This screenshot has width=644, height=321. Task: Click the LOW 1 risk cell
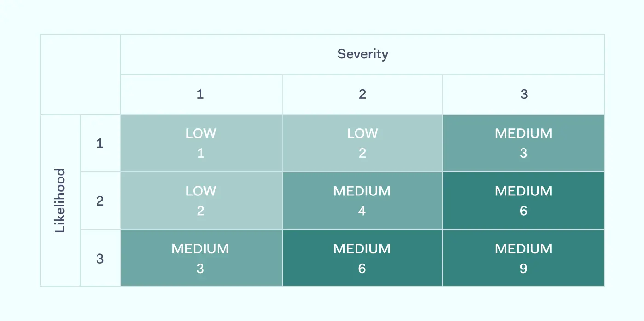click(x=201, y=143)
